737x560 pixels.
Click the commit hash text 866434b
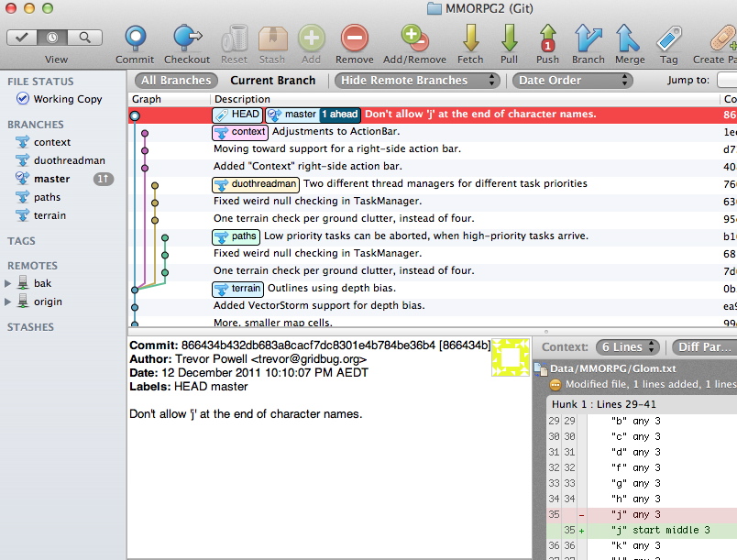pyautogui.click(x=466, y=346)
